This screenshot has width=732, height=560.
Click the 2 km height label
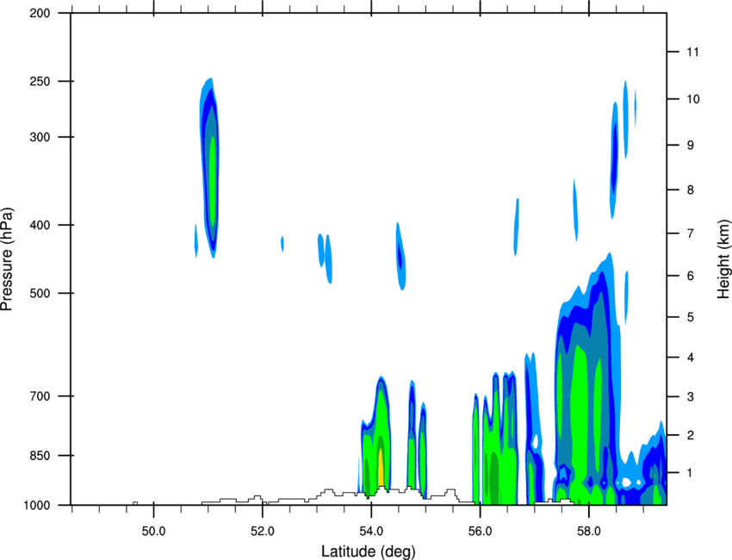click(x=691, y=435)
